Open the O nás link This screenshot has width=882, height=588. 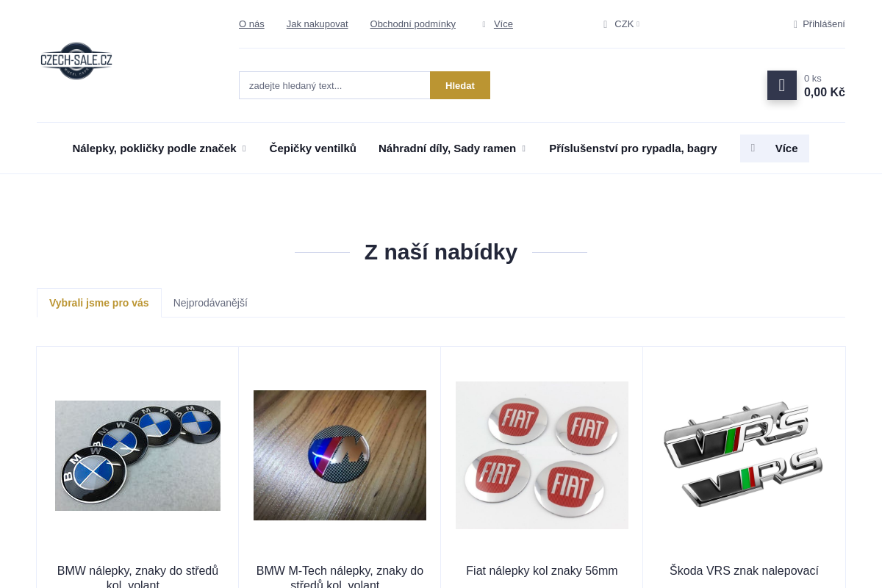(251, 24)
